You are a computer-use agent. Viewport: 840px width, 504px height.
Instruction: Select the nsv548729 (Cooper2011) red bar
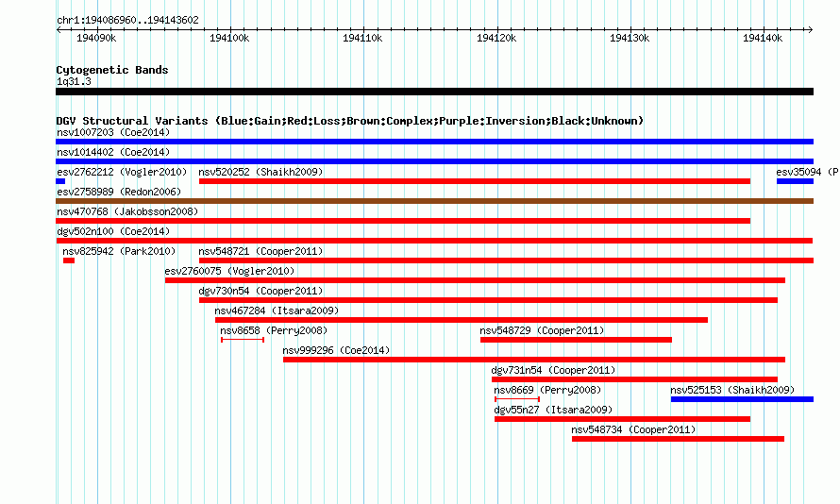(576, 340)
